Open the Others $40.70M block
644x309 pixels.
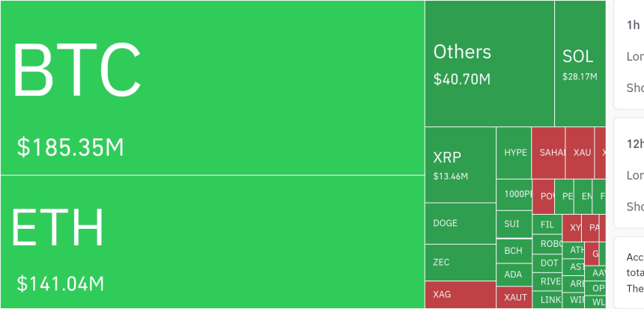coord(489,64)
